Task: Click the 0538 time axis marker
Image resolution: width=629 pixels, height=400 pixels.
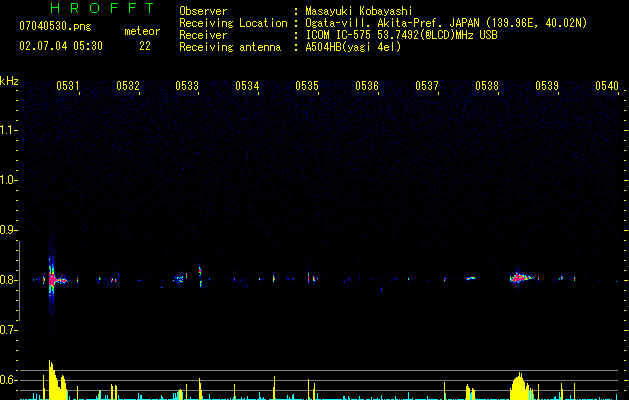Action: pyautogui.click(x=487, y=86)
